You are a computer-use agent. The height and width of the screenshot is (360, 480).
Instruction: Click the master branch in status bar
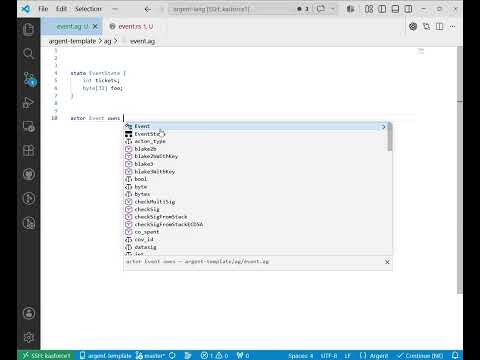[x=151, y=356]
